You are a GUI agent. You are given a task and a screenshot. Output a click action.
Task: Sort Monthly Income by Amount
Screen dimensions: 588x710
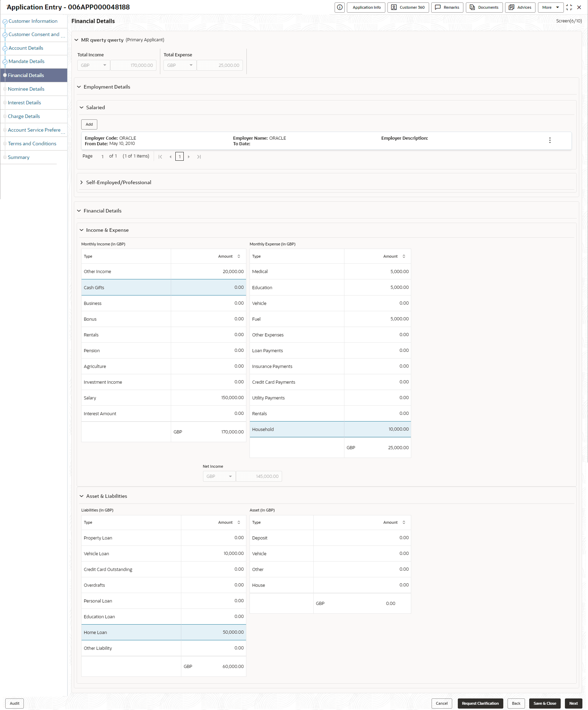(239, 256)
